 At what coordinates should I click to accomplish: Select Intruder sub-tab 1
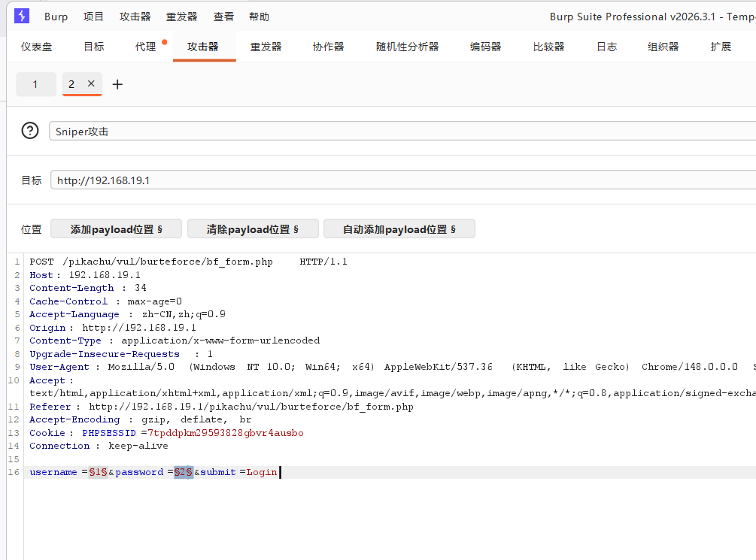point(35,84)
